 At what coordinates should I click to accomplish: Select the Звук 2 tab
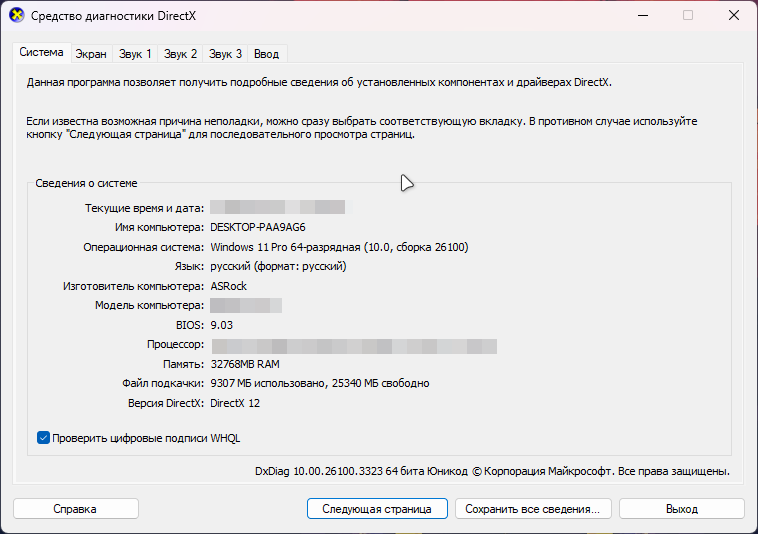pos(180,54)
